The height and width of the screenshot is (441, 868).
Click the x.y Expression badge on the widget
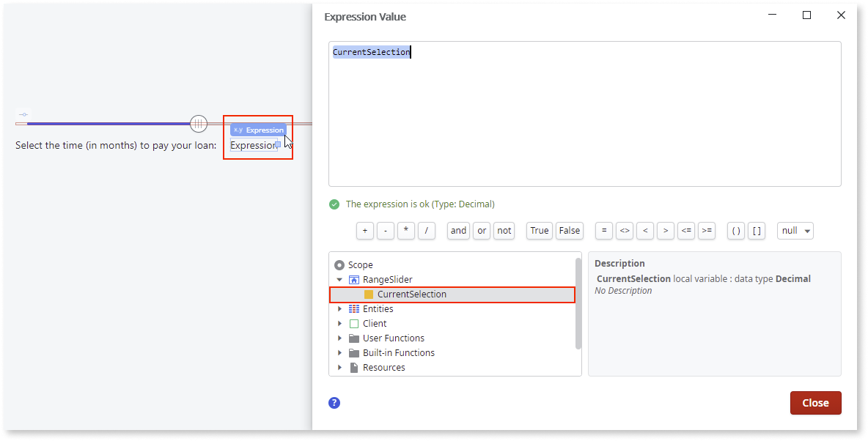[258, 129]
